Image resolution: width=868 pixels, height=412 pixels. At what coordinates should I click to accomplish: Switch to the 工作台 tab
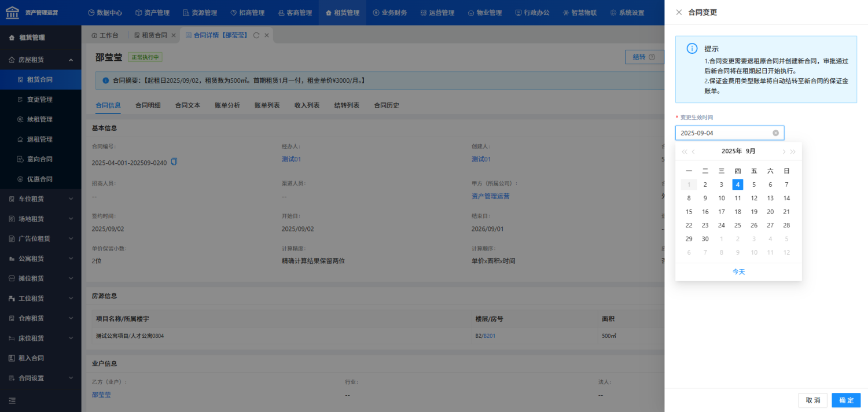point(105,35)
